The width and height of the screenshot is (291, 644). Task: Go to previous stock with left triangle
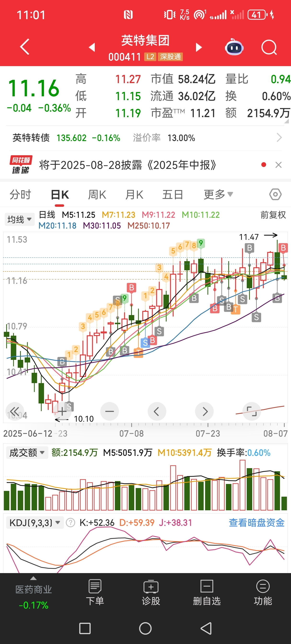[x=92, y=47]
